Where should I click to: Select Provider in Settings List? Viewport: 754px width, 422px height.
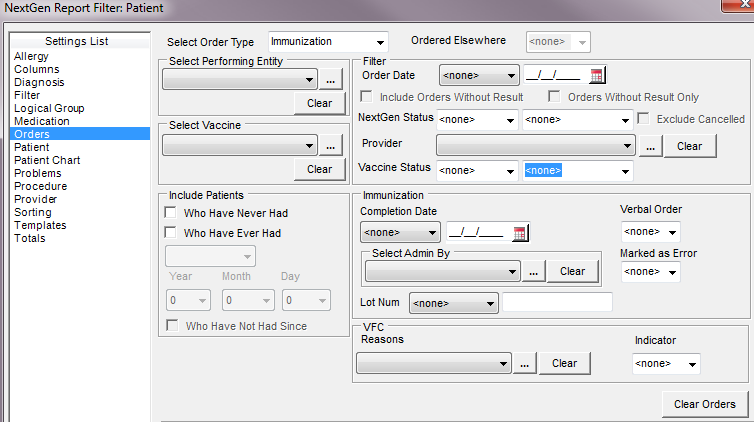36,199
